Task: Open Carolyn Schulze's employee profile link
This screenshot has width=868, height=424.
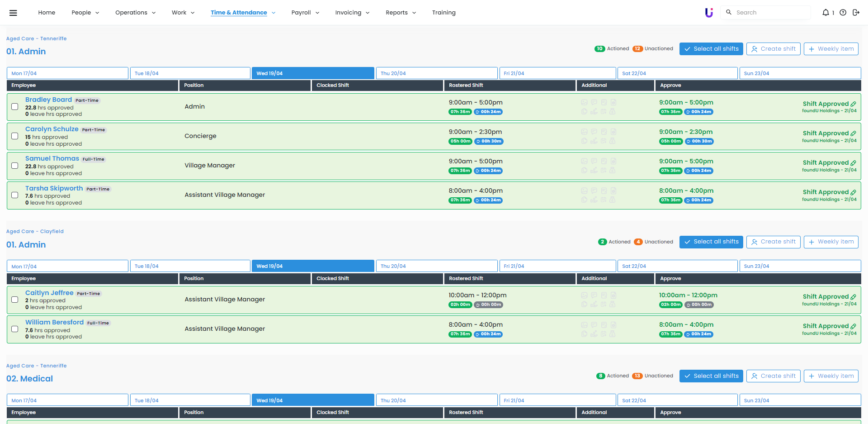Action: click(52, 129)
